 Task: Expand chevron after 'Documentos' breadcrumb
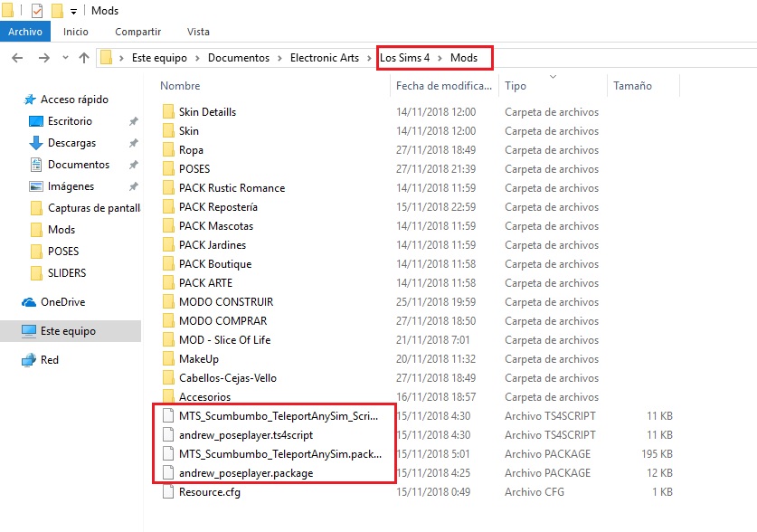tap(279, 59)
